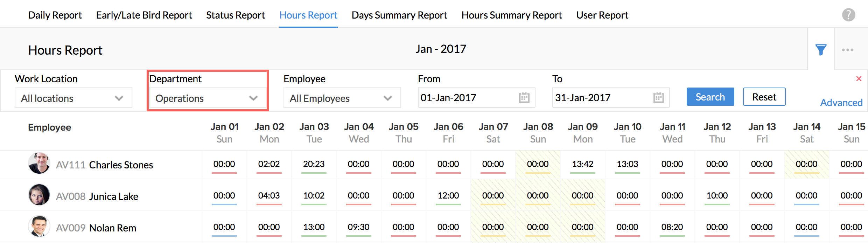Switch to Status Report tab
This screenshot has height=243, width=868.
pos(236,15)
